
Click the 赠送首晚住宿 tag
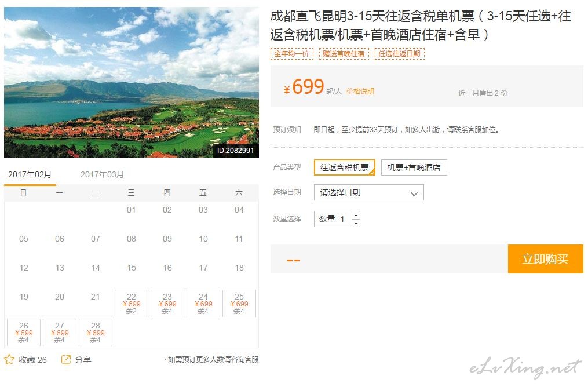click(344, 54)
